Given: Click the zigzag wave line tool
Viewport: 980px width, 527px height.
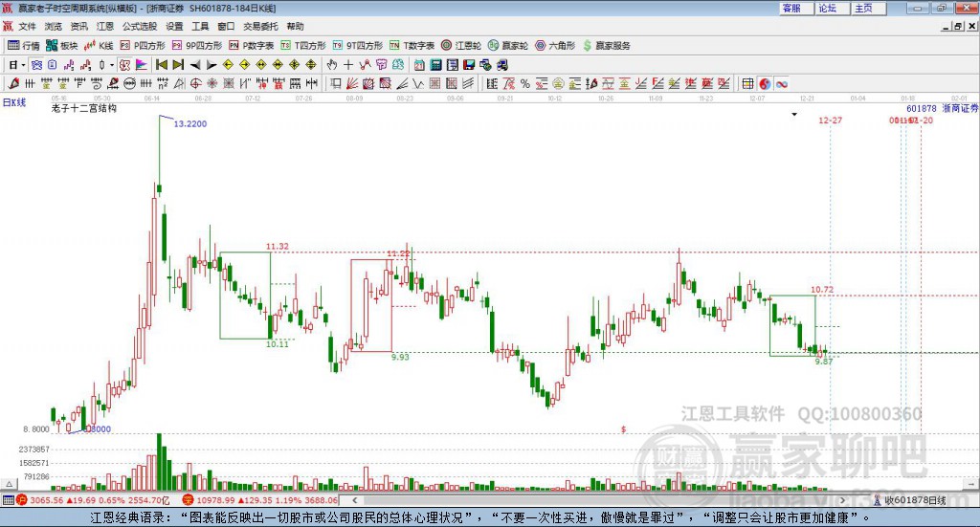Looking at the screenshot, I should click(x=418, y=83).
